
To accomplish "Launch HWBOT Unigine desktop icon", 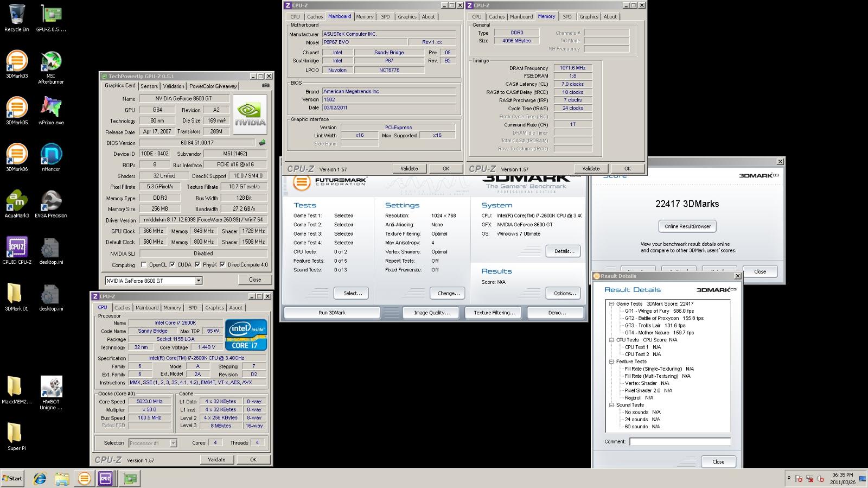I will 51,393.
